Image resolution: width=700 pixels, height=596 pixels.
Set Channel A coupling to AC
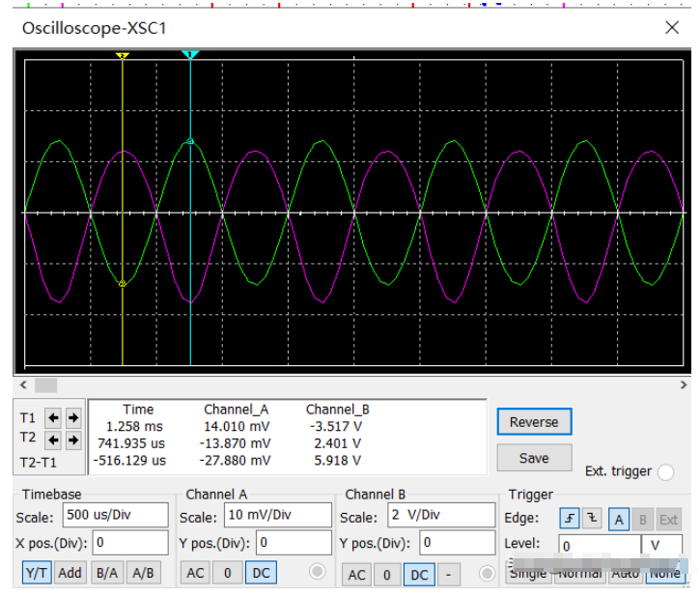195,573
